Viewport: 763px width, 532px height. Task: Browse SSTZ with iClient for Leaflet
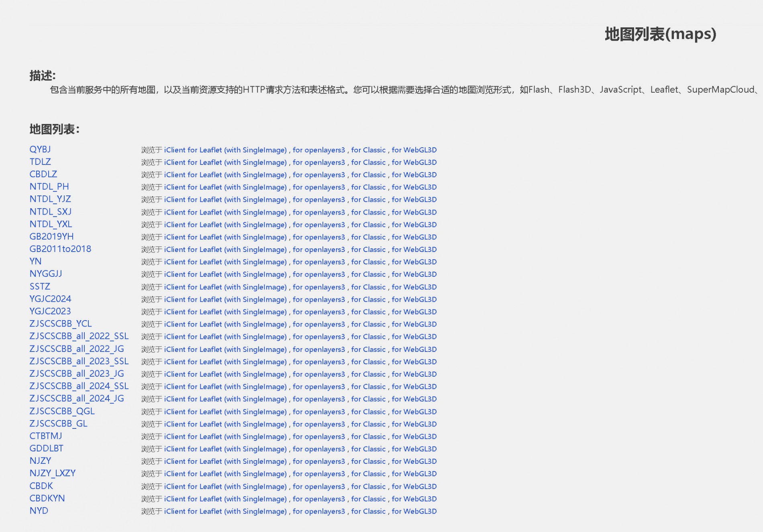[225, 287]
